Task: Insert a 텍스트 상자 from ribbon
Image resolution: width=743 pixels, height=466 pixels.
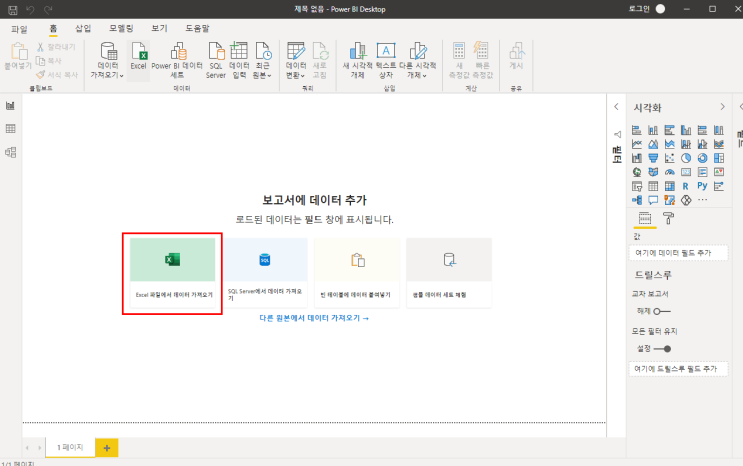Action: 386,60
